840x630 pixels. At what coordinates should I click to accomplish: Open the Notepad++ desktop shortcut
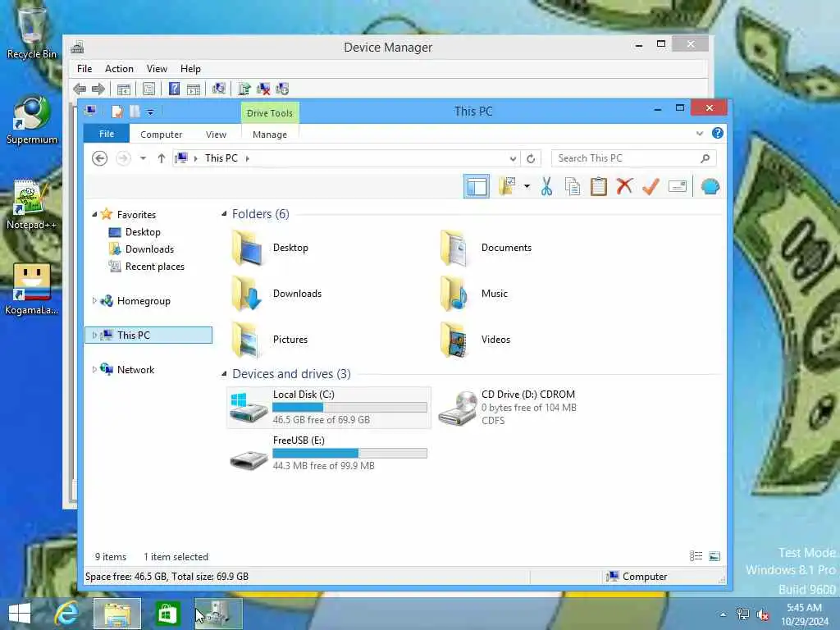(x=32, y=205)
